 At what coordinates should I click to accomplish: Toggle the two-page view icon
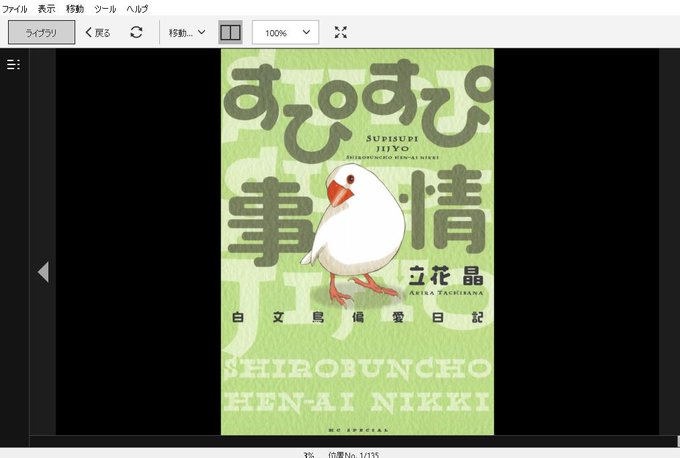click(230, 33)
